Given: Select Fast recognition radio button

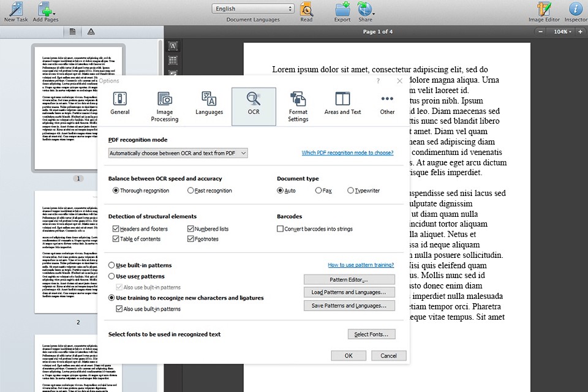Looking at the screenshot, I should 190,190.
